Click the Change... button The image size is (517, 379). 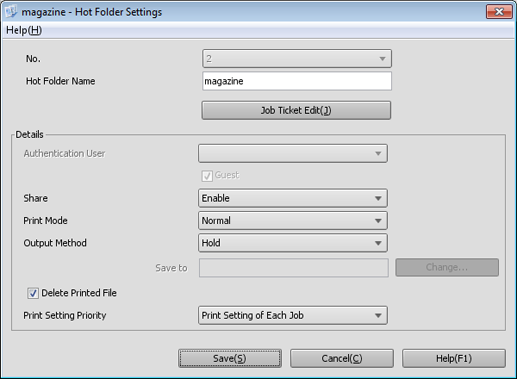(447, 267)
